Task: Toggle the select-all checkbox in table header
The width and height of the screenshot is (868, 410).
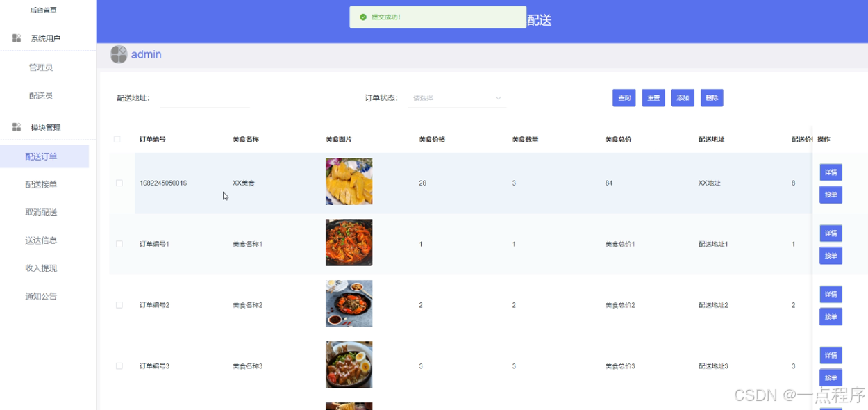Action: point(118,139)
